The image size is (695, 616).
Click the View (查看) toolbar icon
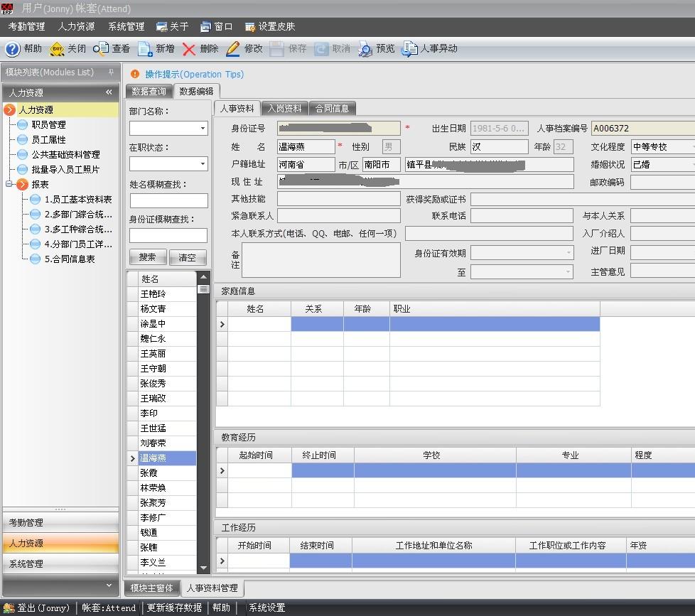(102, 49)
